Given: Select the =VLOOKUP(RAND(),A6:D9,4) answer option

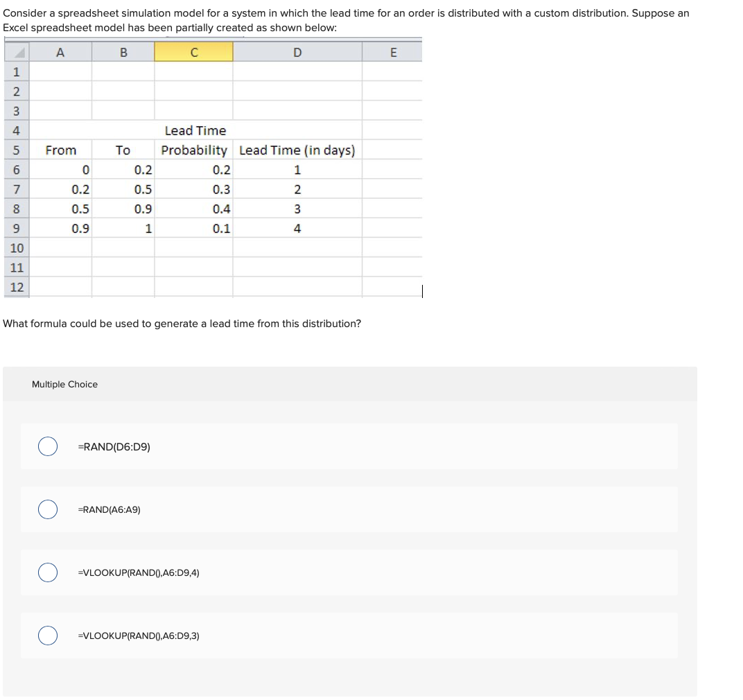Looking at the screenshot, I should (47, 572).
